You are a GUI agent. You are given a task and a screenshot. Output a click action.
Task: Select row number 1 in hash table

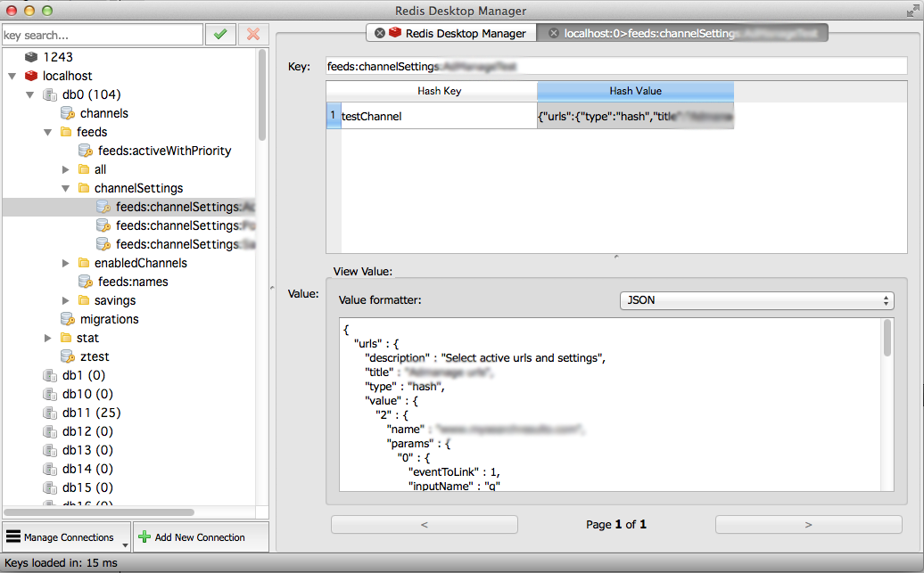[x=334, y=116]
